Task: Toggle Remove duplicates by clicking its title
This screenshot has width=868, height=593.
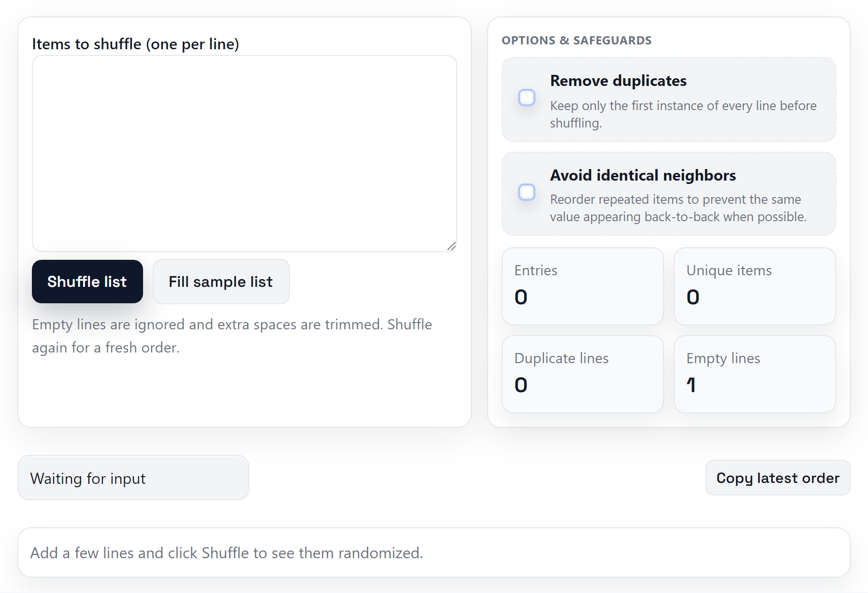Action: click(618, 81)
